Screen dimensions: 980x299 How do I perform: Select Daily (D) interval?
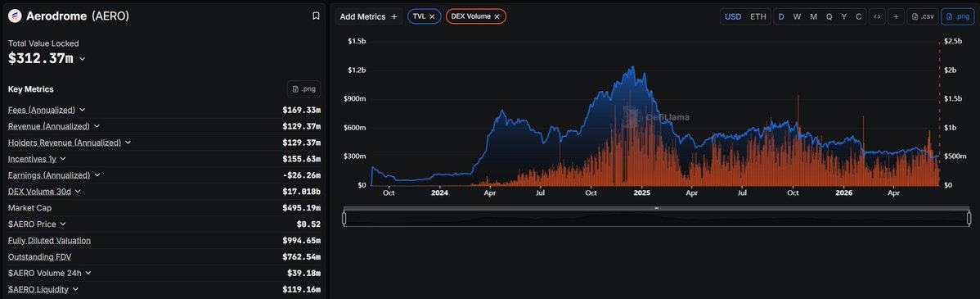tap(781, 17)
